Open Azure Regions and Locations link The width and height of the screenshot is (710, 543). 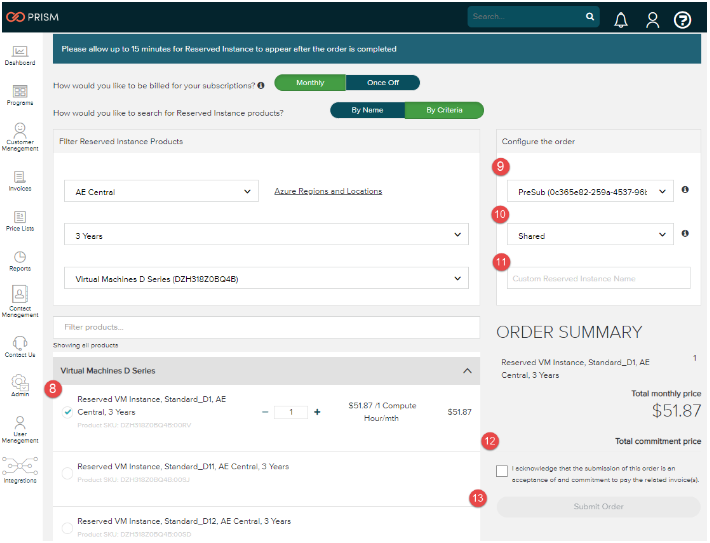[x=328, y=191]
